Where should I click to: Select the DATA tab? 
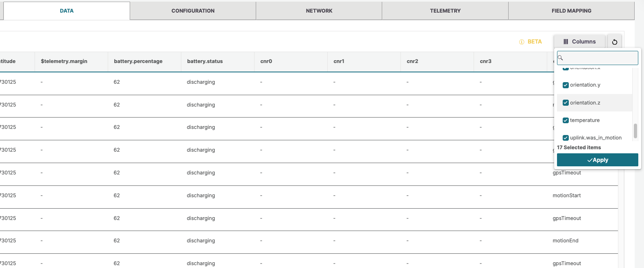coord(67,11)
